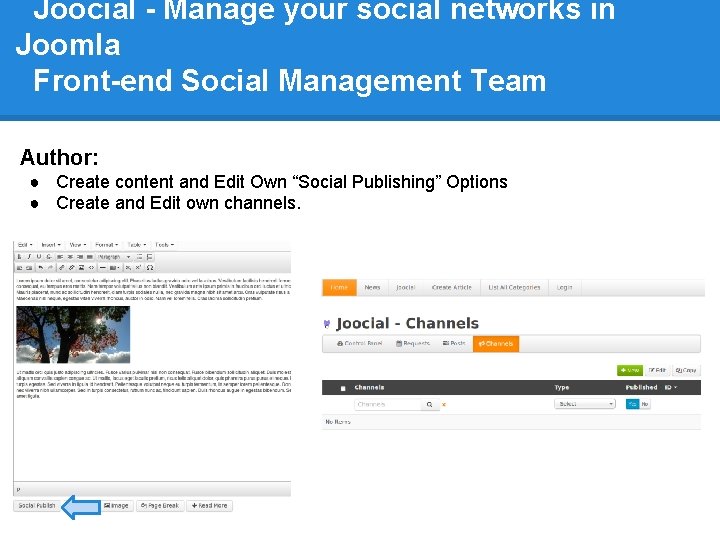720x540 pixels.
Task: Open Joocial in the site menu
Action: click(x=405, y=287)
